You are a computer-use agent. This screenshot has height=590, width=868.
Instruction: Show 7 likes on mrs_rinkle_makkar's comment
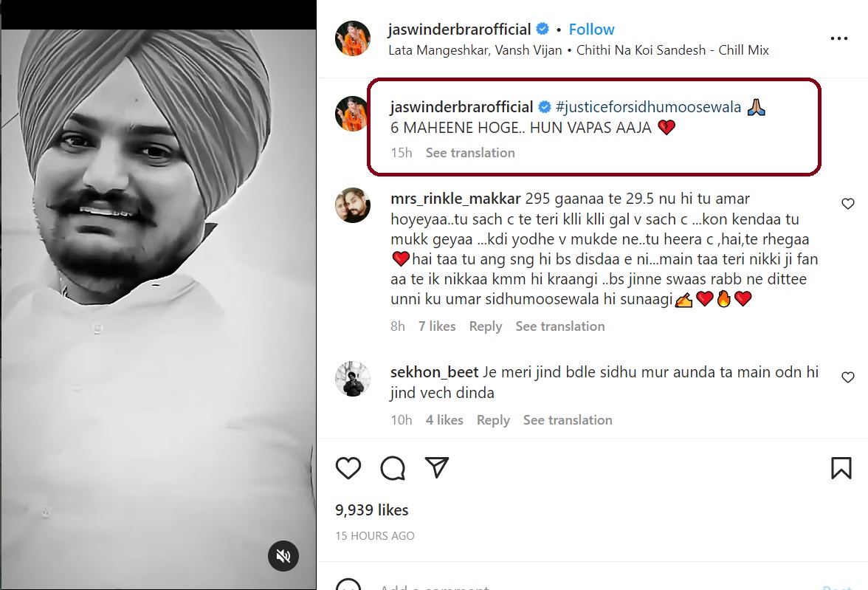tap(437, 326)
